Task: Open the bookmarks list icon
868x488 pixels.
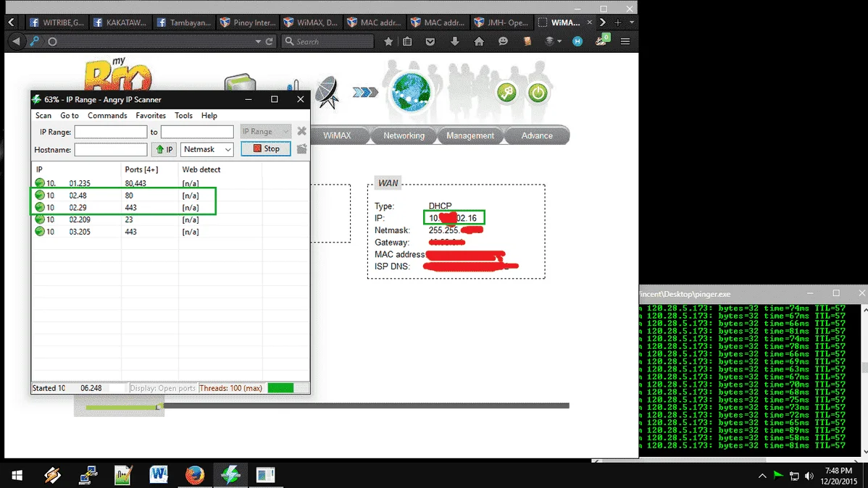Action: pyautogui.click(x=407, y=41)
